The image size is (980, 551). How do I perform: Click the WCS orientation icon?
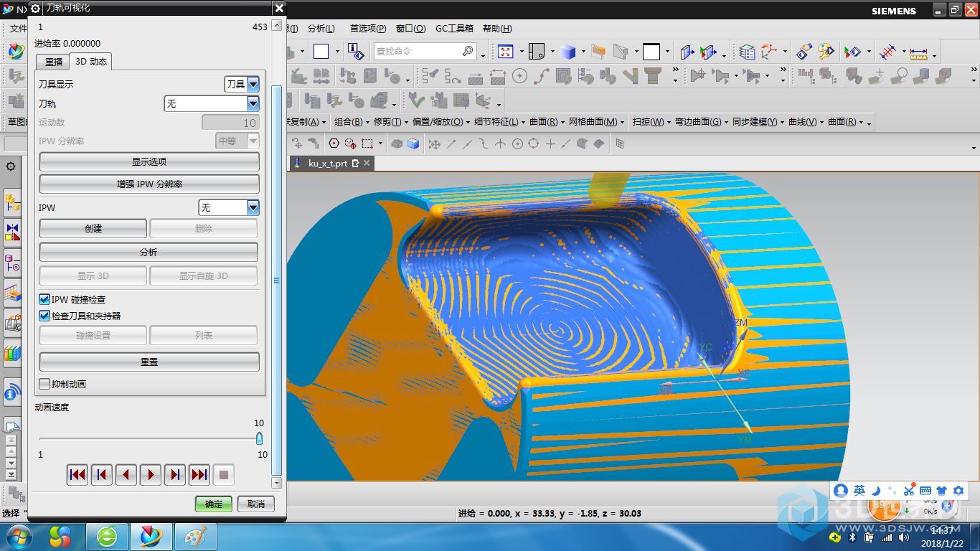(x=769, y=52)
